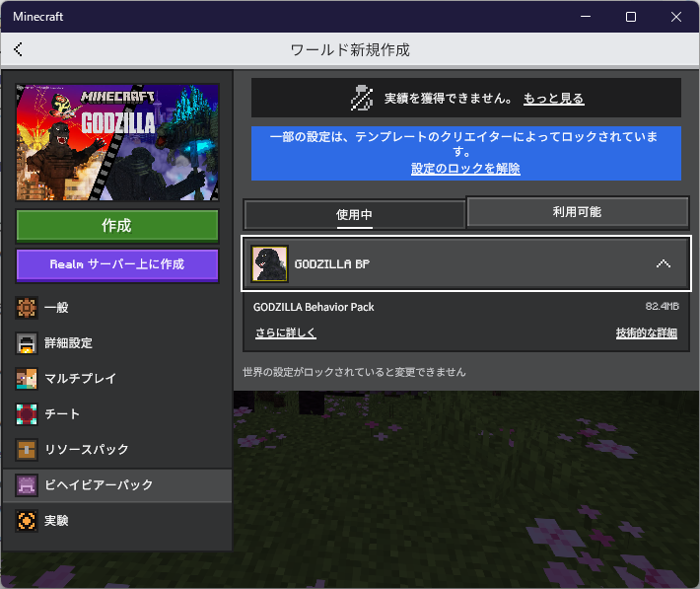The width and height of the screenshot is (700, 589).
Task: Open the 詳細設定 section
Action: tap(117, 343)
